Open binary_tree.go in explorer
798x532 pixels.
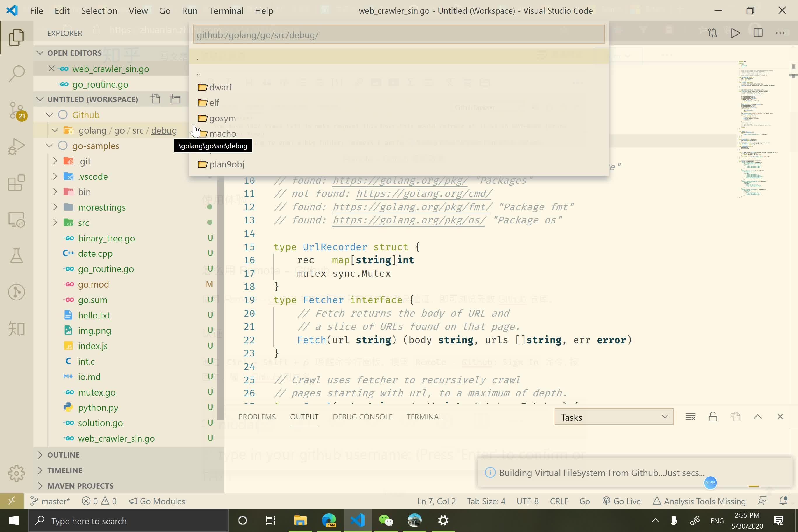pyautogui.click(x=106, y=238)
